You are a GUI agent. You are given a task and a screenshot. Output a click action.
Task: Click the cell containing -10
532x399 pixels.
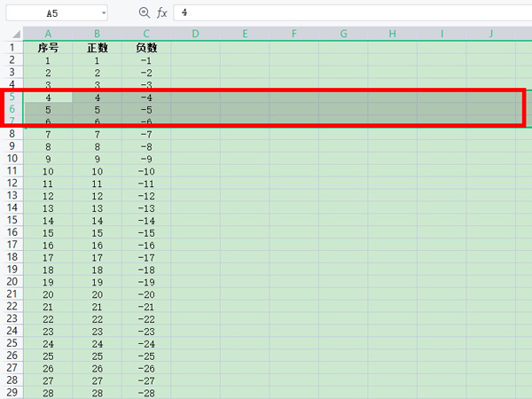pyautogui.click(x=146, y=171)
